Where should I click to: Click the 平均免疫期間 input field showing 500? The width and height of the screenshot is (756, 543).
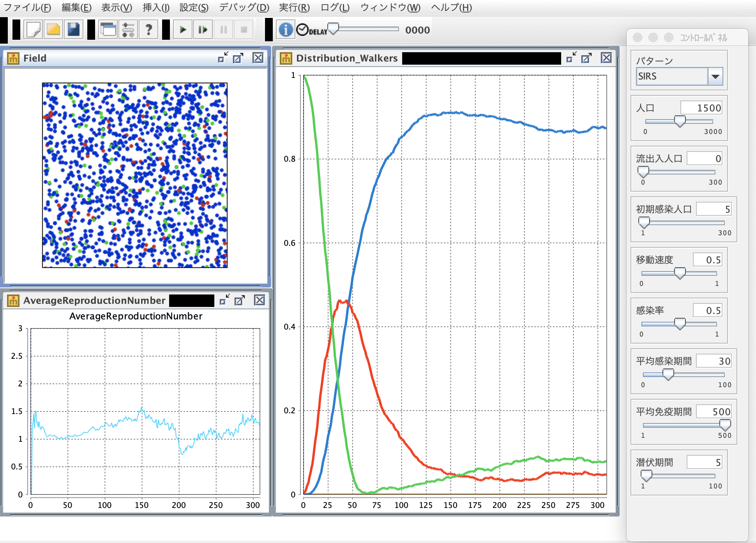tap(714, 412)
